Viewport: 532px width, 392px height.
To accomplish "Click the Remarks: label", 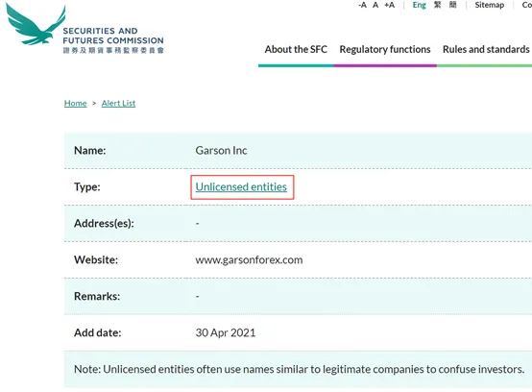I will tap(97, 296).
